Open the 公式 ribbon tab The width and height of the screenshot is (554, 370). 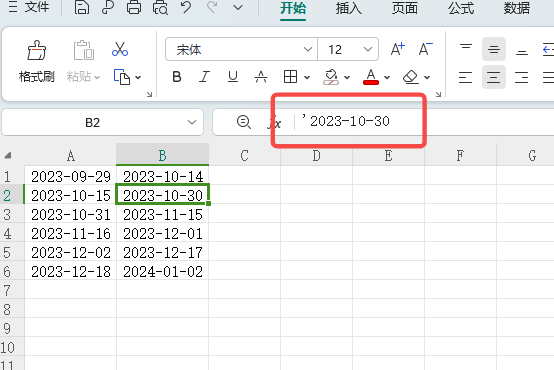pyautogui.click(x=461, y=8)
